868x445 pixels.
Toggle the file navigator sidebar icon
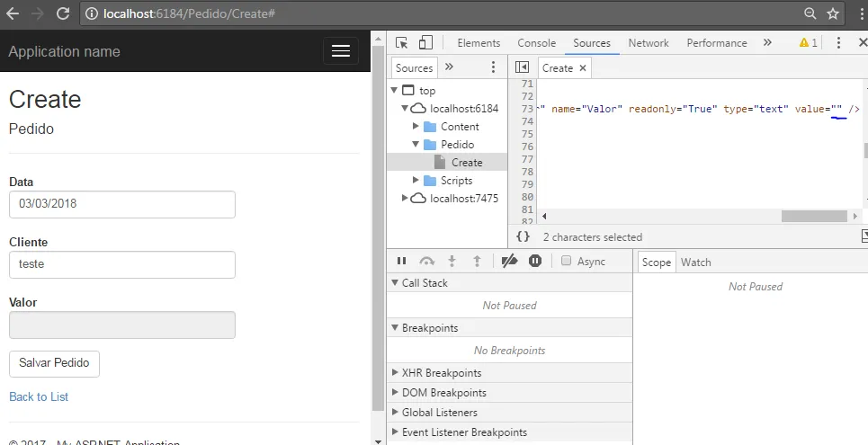(x=522, y=67)
